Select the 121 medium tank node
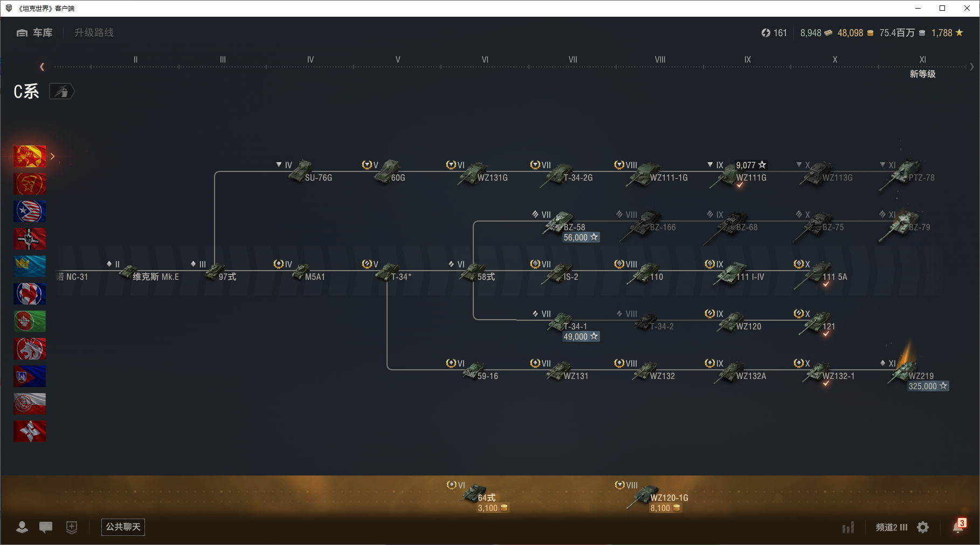 814,322
